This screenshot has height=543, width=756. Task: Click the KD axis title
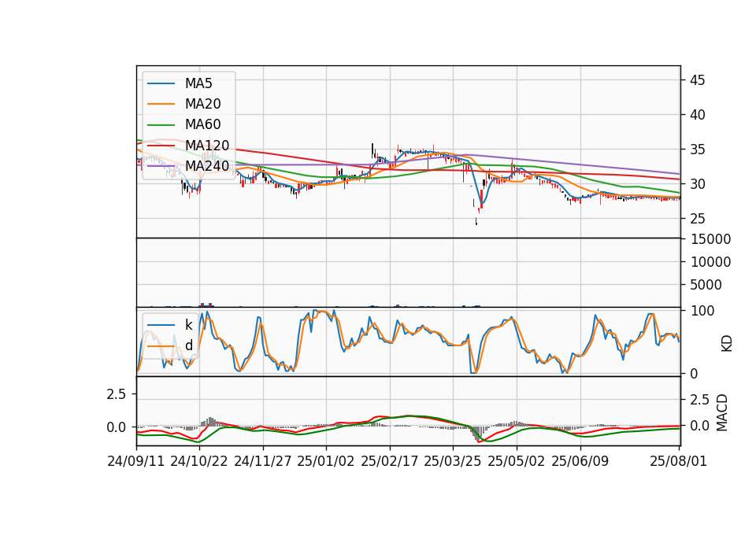[x=727, y=344]
